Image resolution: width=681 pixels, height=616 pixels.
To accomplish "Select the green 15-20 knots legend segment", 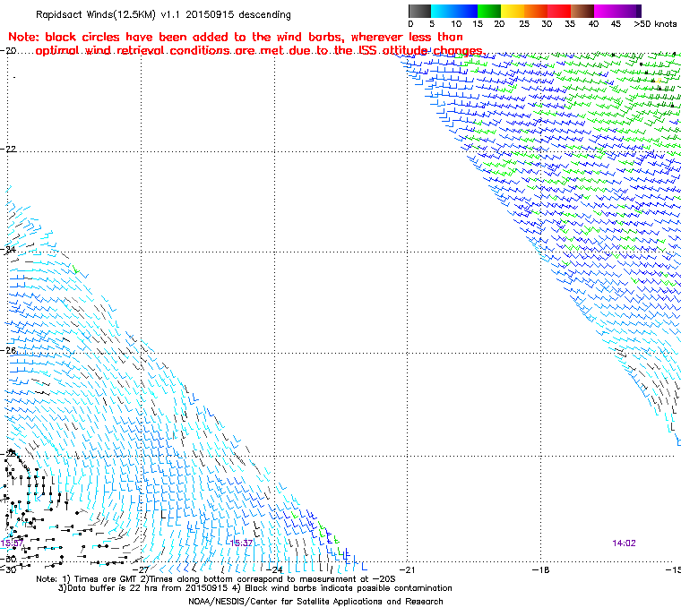I will click(489, 12).
